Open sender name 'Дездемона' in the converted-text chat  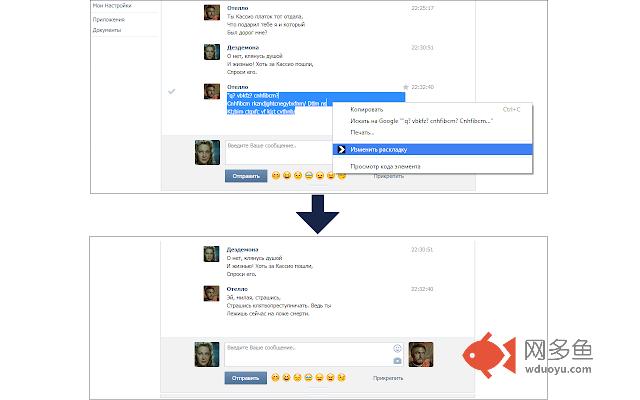click(242, 249)
